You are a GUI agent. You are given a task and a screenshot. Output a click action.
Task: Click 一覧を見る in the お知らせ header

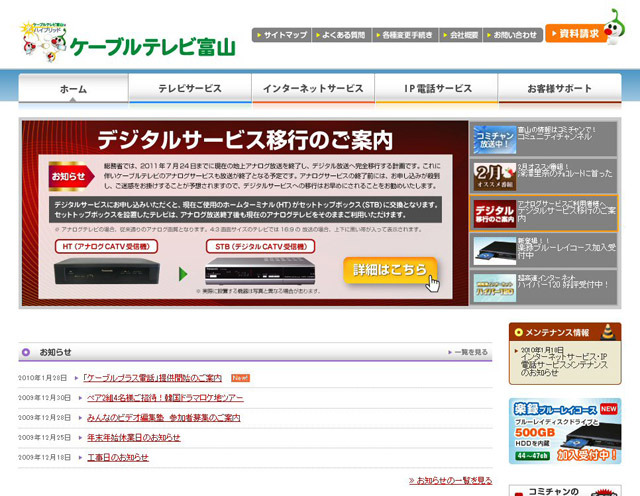(468, 352)
